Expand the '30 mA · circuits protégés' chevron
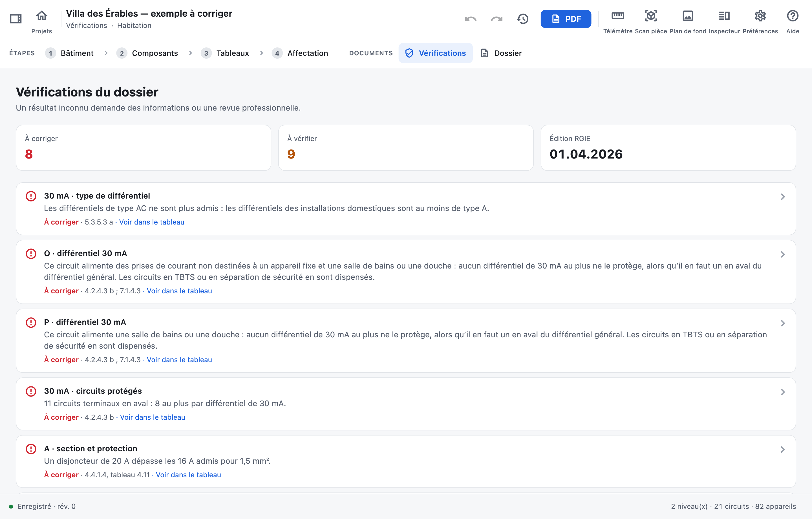This screenshot has height=519, width=812. click(782, 392)
